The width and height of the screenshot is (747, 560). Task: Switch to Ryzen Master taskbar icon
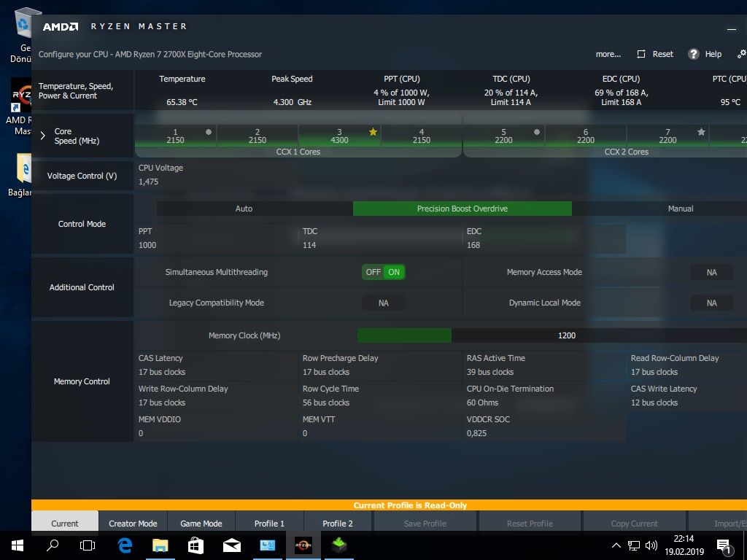point(303,545)
